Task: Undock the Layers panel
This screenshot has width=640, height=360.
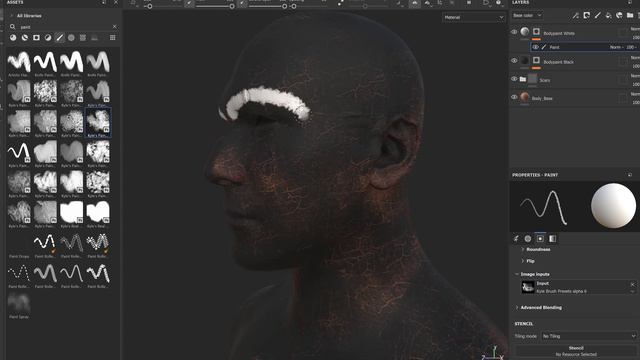Action: pos(630,2)
